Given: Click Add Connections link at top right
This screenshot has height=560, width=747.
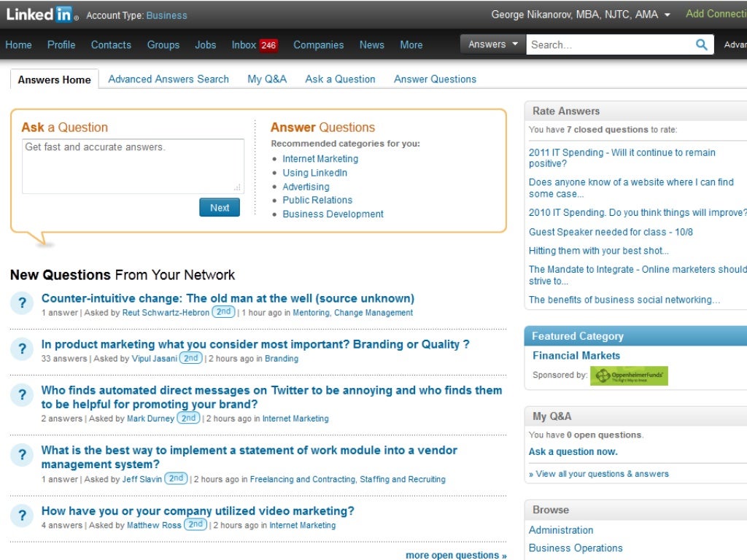Looking at the screenshot, I should 716,14.
